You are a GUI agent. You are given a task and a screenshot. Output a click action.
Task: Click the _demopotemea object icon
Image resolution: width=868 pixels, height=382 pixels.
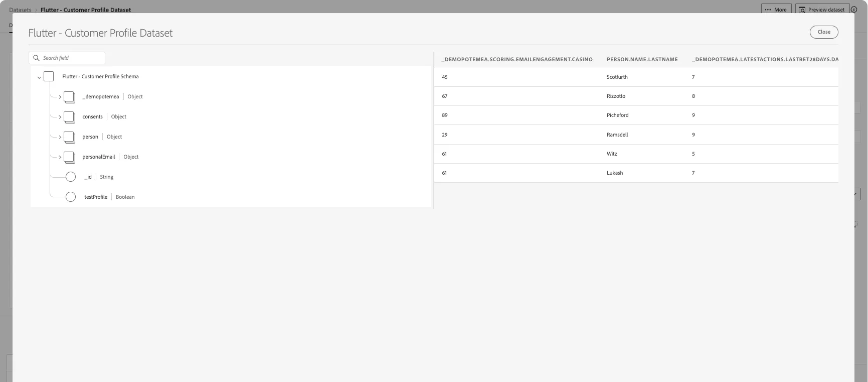69,97
